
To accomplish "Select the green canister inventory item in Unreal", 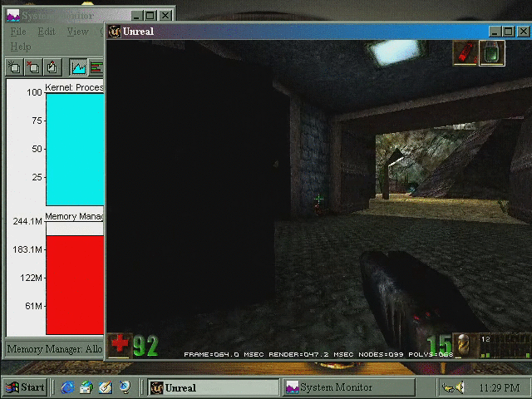I will [x=492, y=52].
